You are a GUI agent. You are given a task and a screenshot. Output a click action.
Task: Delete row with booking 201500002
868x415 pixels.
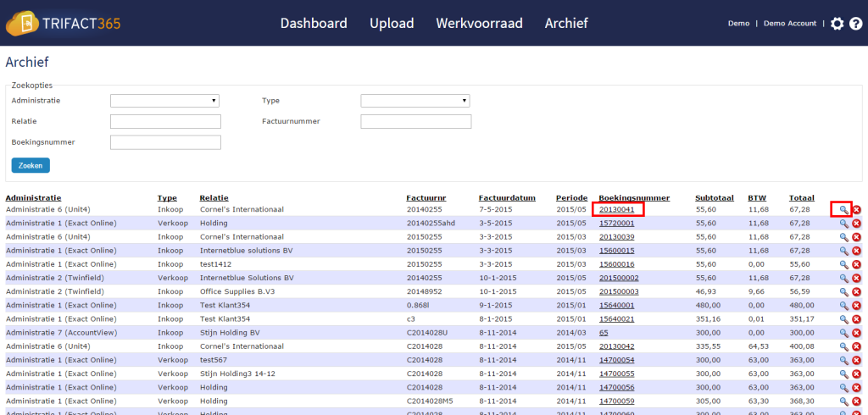click(856, 278)
